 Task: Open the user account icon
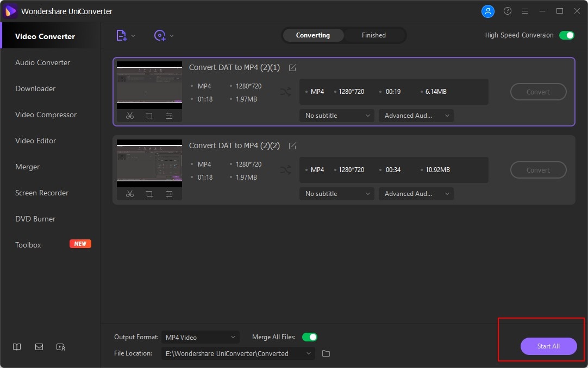(x=488, y=11)
